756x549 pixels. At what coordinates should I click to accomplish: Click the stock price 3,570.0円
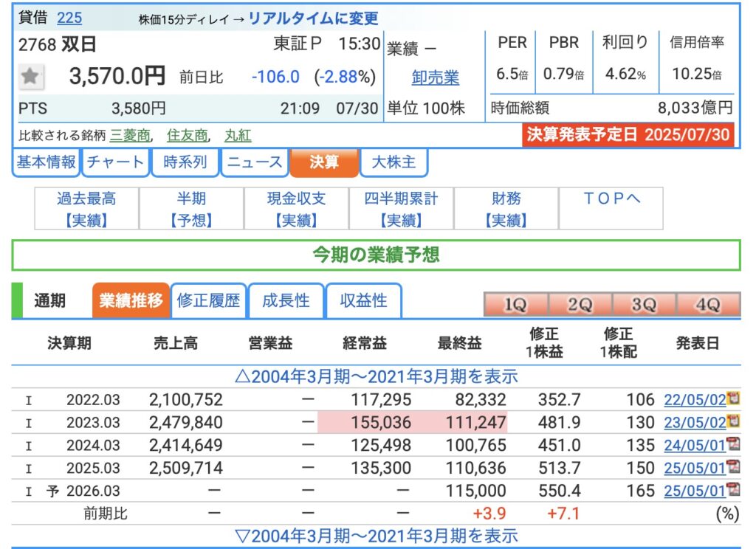[x=117, y=76]
